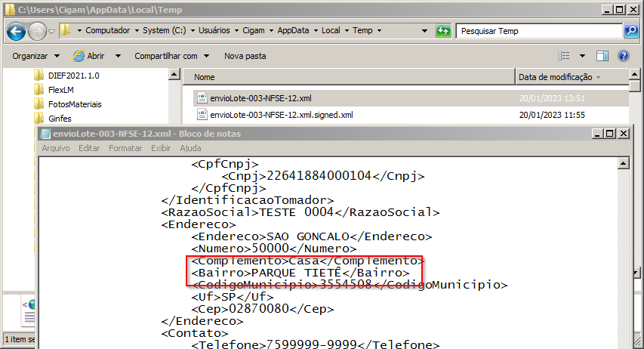Select Ginfes folder in tree
This screenshot has width=644, height=349.
[60, 119]
